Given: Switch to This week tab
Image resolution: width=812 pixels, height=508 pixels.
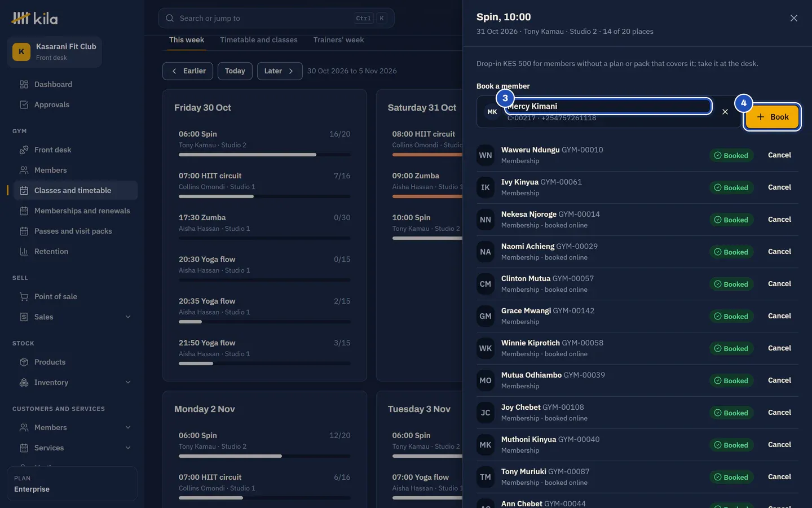Looking at the screenshot, I should [x=187, y=40].
